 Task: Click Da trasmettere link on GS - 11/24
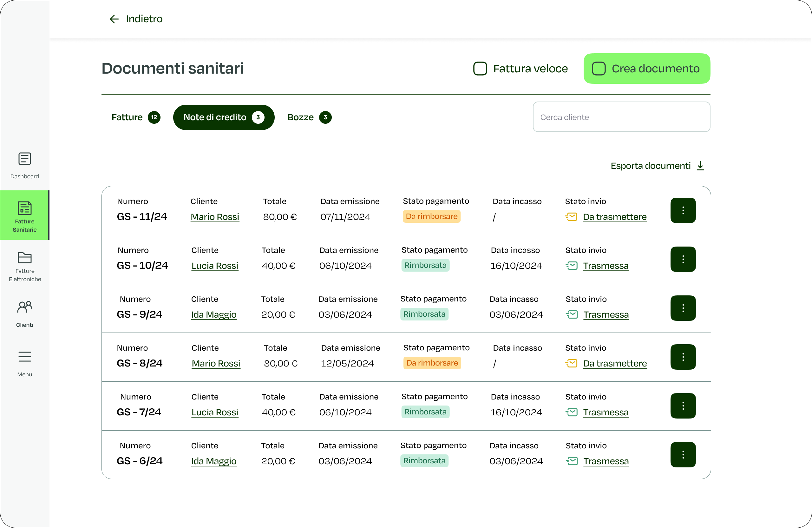(614, 217)
